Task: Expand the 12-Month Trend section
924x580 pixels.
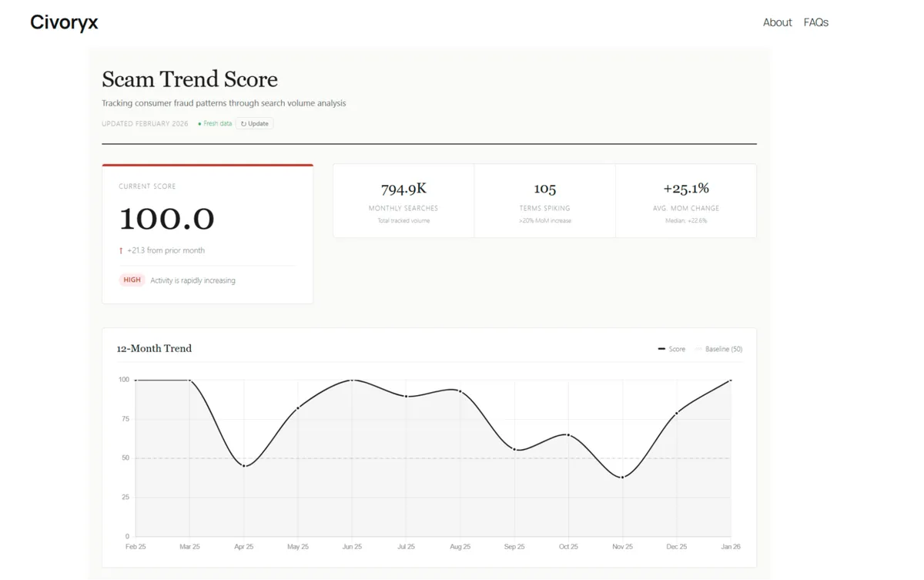Action: tap(154, 348)
